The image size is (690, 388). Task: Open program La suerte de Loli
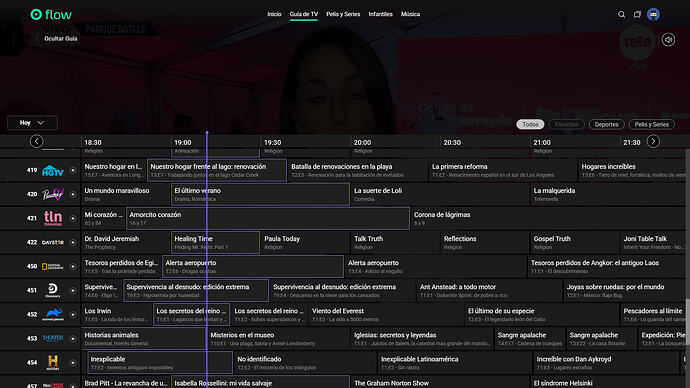(x=440, y=194)
